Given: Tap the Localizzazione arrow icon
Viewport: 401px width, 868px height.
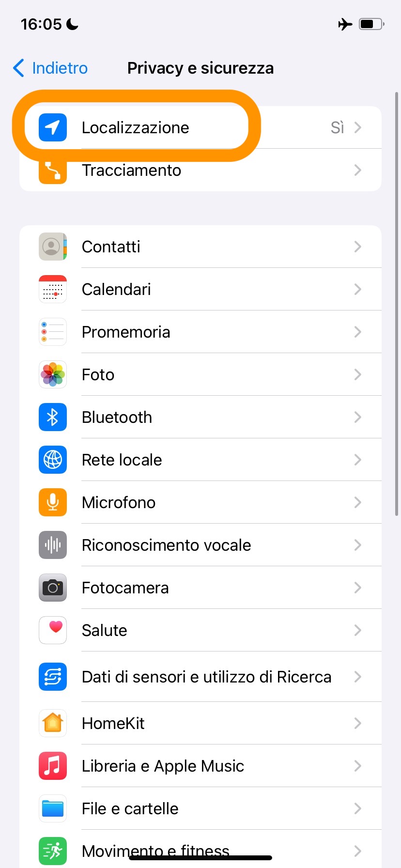Looking at the screenshot, I should (53, 127).
